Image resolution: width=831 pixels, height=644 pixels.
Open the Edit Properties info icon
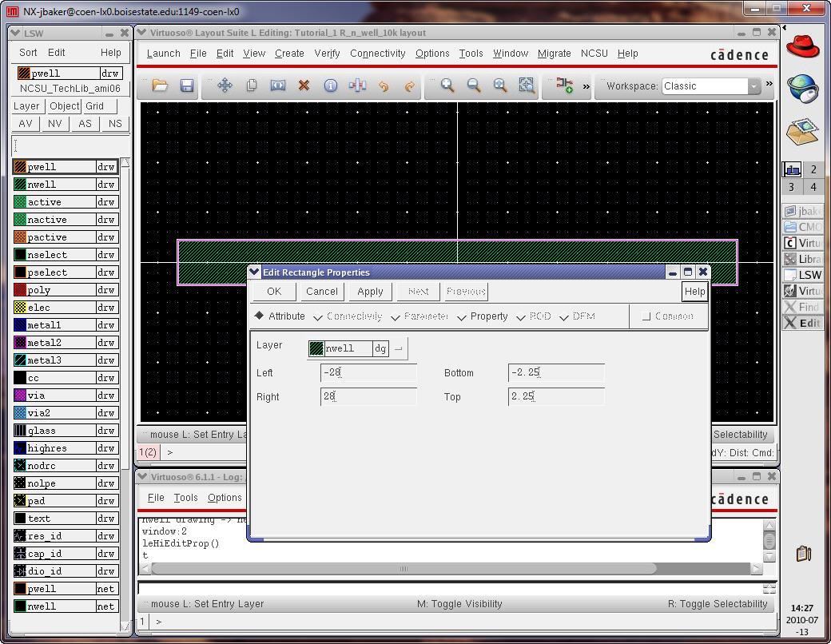pyautogui.click(x=330, y=85)
